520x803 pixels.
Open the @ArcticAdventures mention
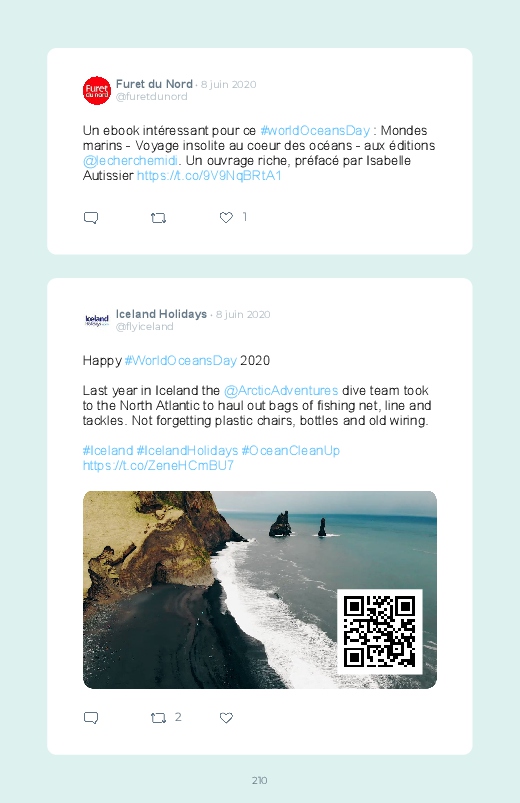[281, 391]
